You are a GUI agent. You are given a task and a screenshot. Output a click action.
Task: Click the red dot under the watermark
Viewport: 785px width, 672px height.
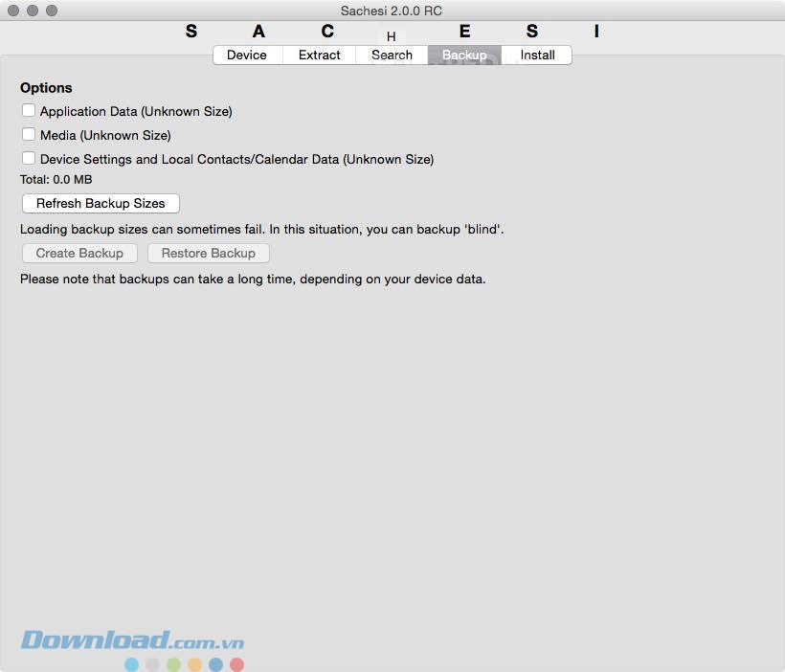(236, 664)
